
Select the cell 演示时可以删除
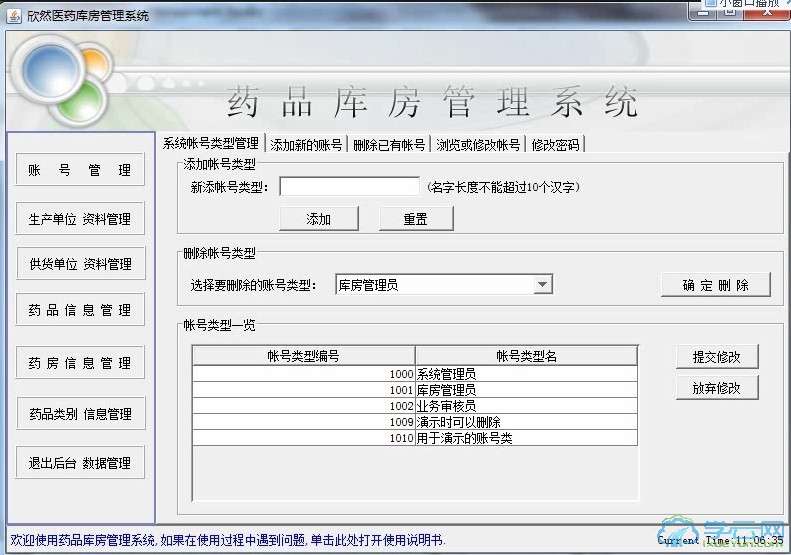point(527,422)
